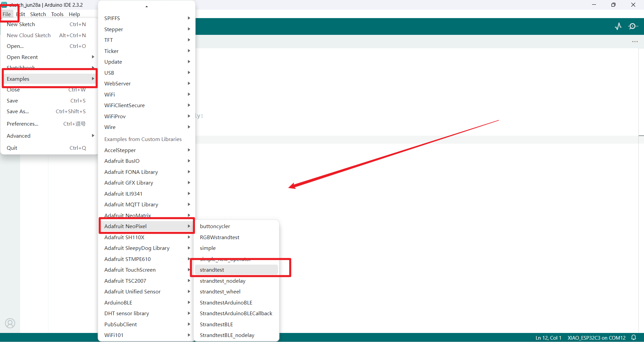Screen dimensions: 644x342
Task: Expand the Adafruit MQTT Library submenu
Action: [x=147, y=204]
